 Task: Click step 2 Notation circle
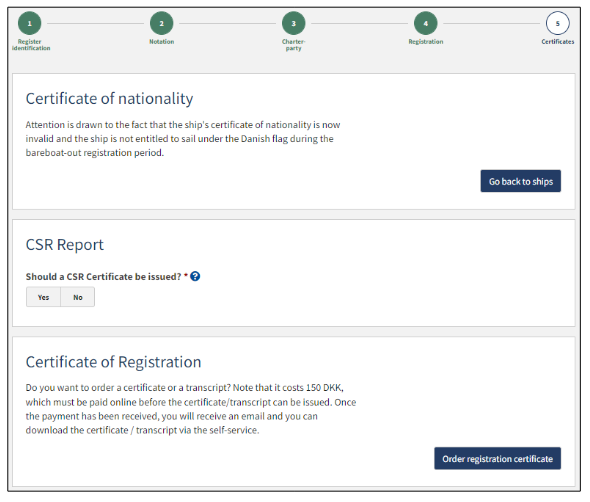[161, 23]
